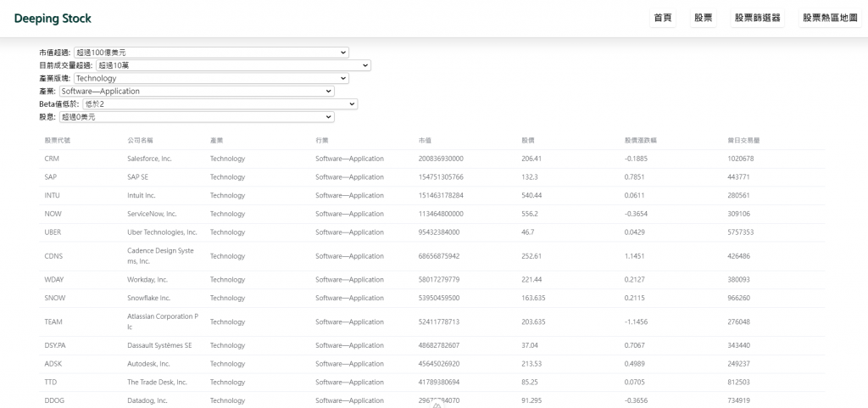Viewport: 868px width, 408px height.
Task: Click company name Atlassian Corporation Plc
Action: click(163, 321)
